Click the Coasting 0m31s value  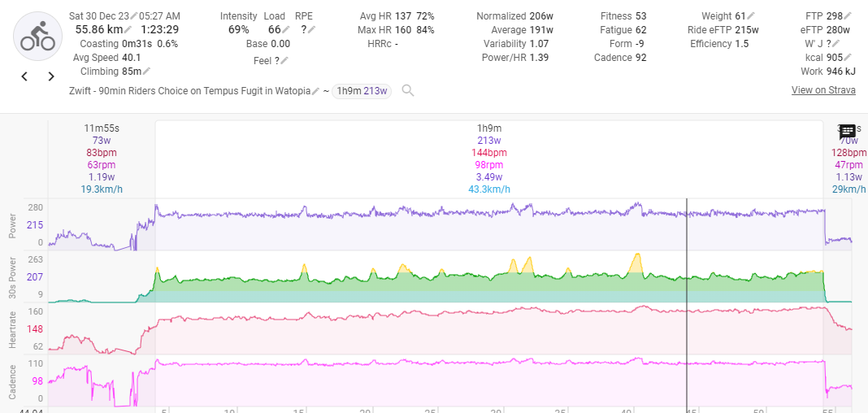(138, 44)
